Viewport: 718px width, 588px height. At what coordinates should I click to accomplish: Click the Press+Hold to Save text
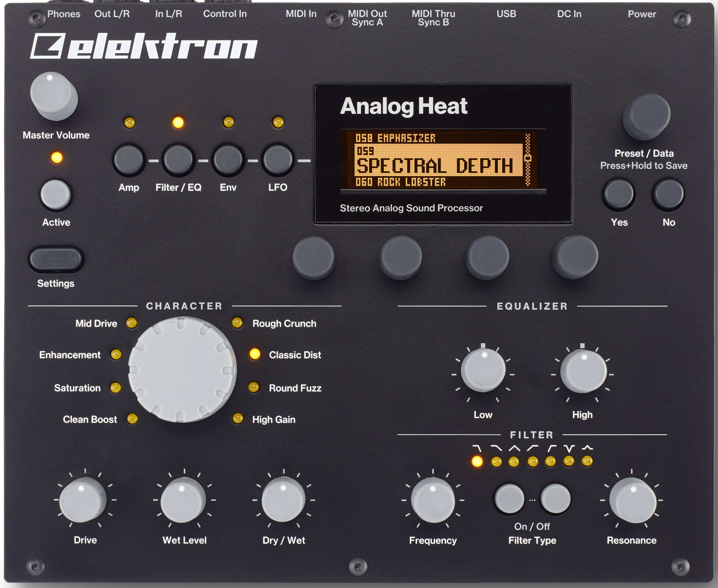point(644,166)
